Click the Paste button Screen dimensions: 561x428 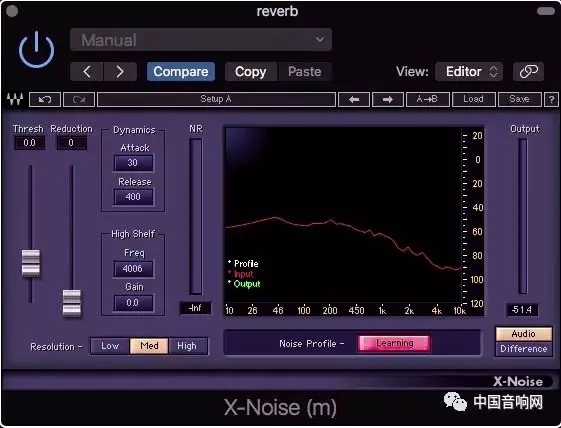pos(304,72)
